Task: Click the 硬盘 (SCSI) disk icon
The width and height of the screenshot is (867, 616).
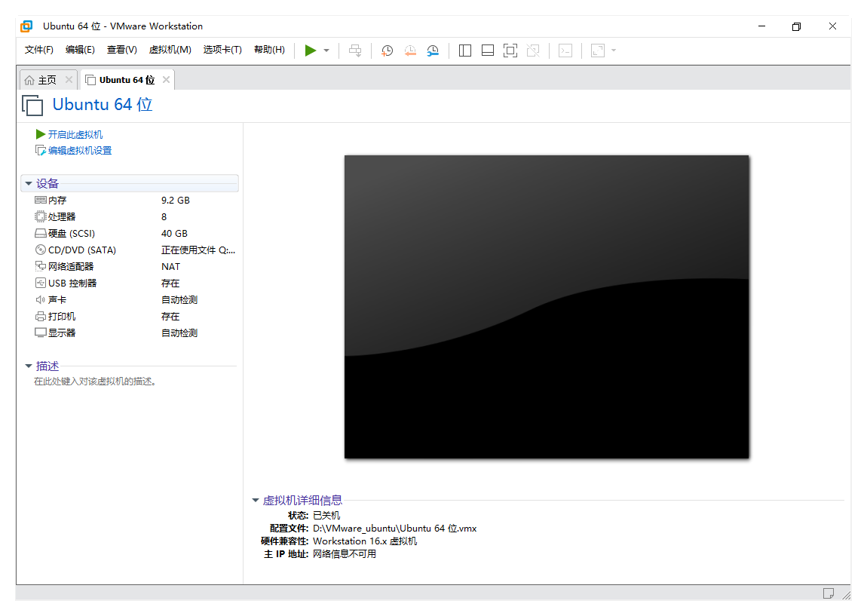Action: [41, 233]
